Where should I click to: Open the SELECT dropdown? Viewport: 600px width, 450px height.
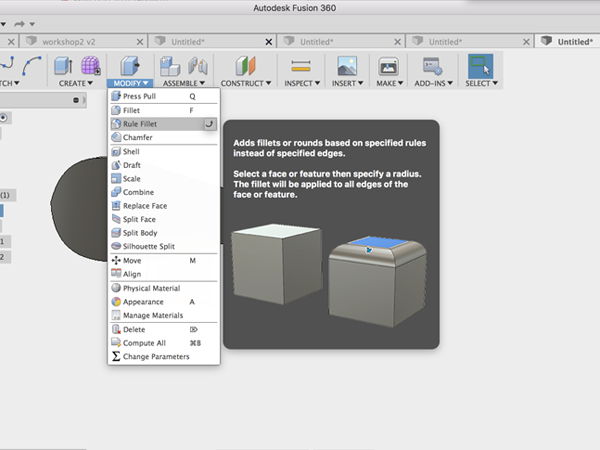(481, 83)
